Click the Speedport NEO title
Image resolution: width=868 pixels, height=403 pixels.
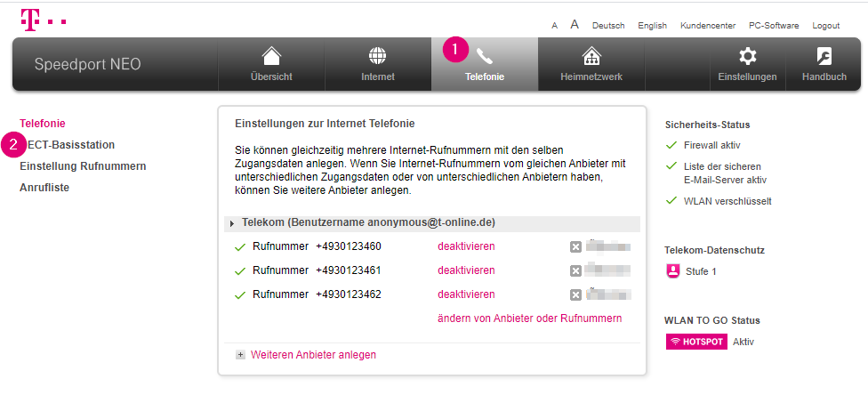coord(87,64)
